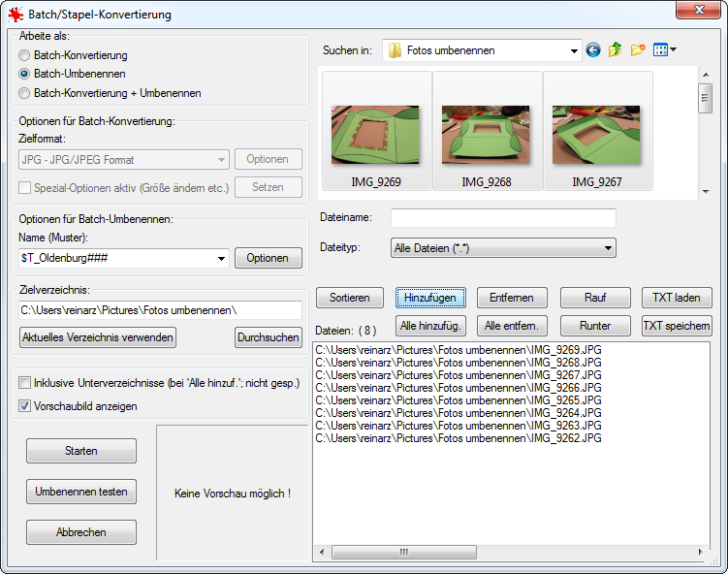Toggle Vorschaubild anzeigen checkbox
This screenshot has height=574, width=728.
coord(24,406)
